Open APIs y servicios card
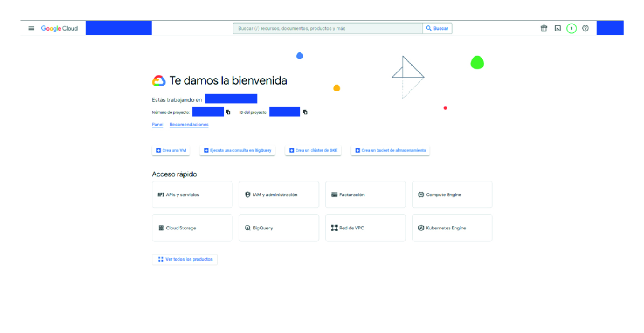644x333 pixels. tap(192, 194)
